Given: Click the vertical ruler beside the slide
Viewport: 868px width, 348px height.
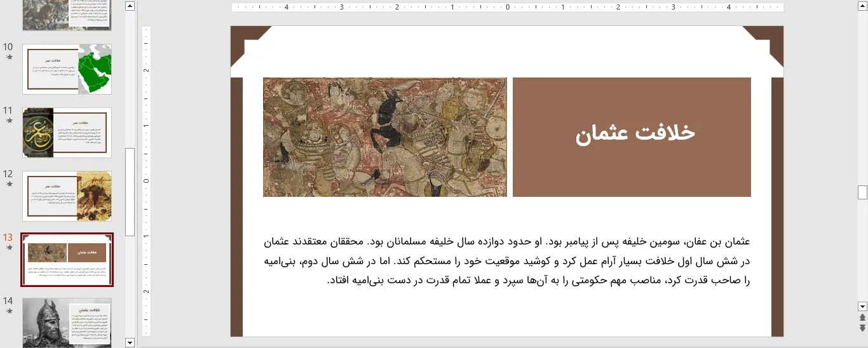Looking at the screenshot, I should [x=146, y=181].
